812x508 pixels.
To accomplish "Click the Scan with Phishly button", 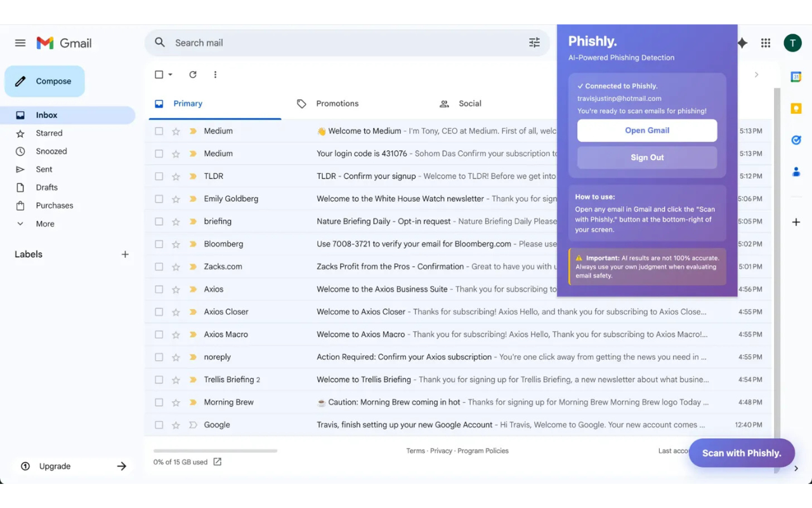I will tap(741, 453).
